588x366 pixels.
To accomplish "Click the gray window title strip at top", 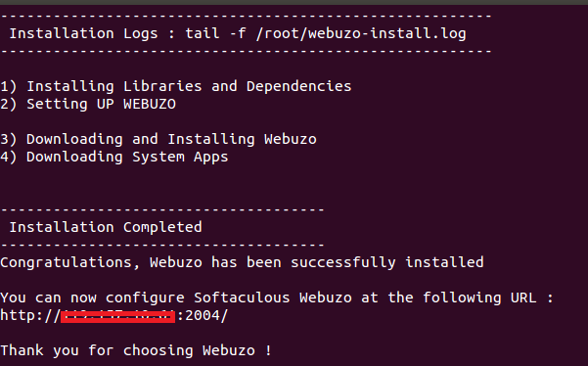I will tap(294, 2).
